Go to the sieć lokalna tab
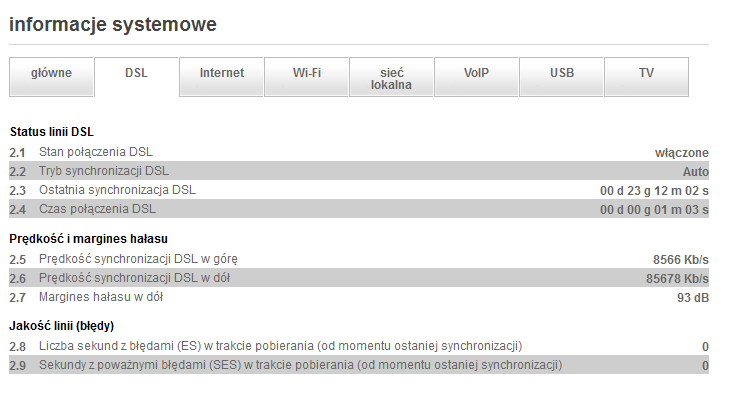Screen dimensions: 729x401 [391, 79]
